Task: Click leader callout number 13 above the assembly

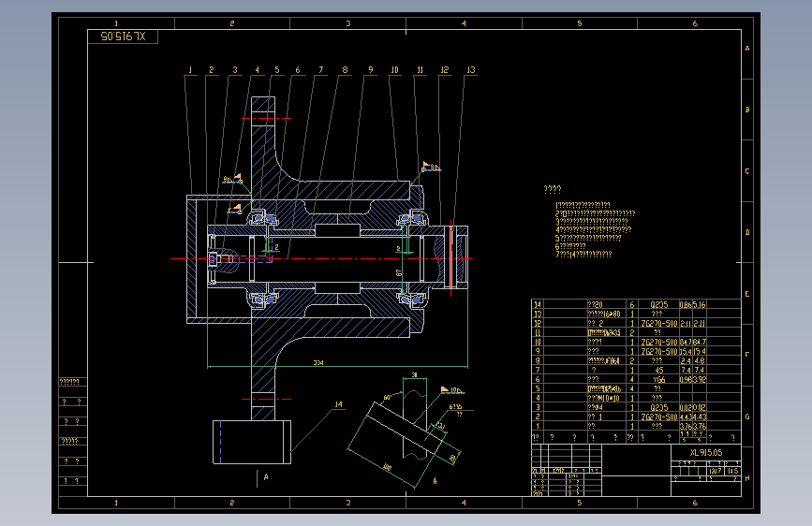Action: tap(471, 70)
